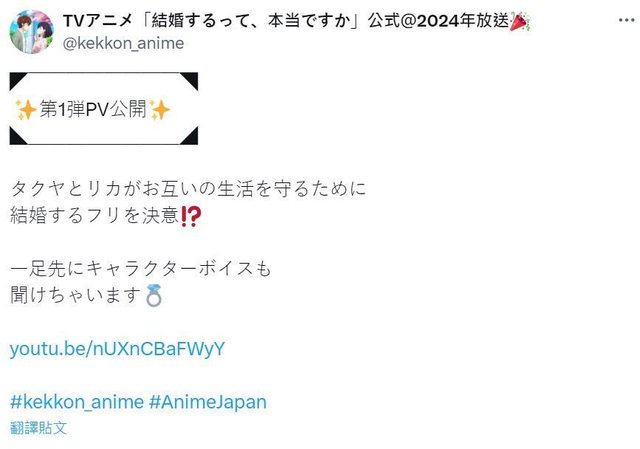640x449 pixels.
Task: Click the top-left black frame corner
Action: 17,80
